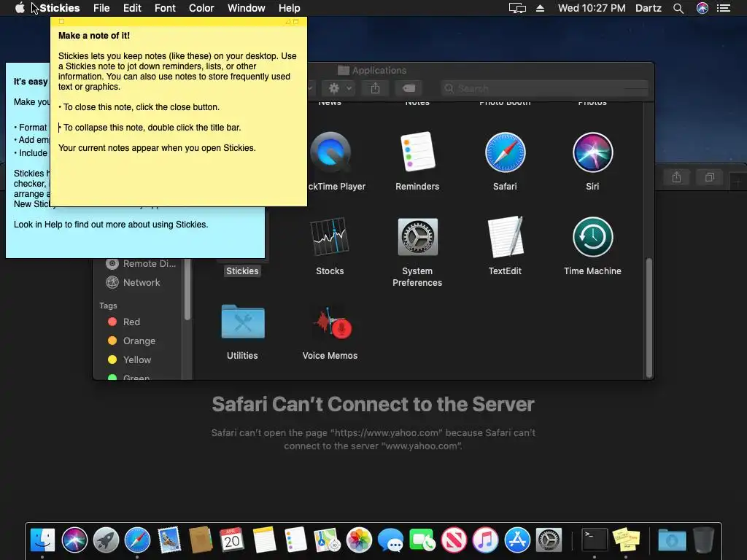Select Safari app icon in Applications window
This screenshot has height=560, width=747.
[x=505, y=152]
